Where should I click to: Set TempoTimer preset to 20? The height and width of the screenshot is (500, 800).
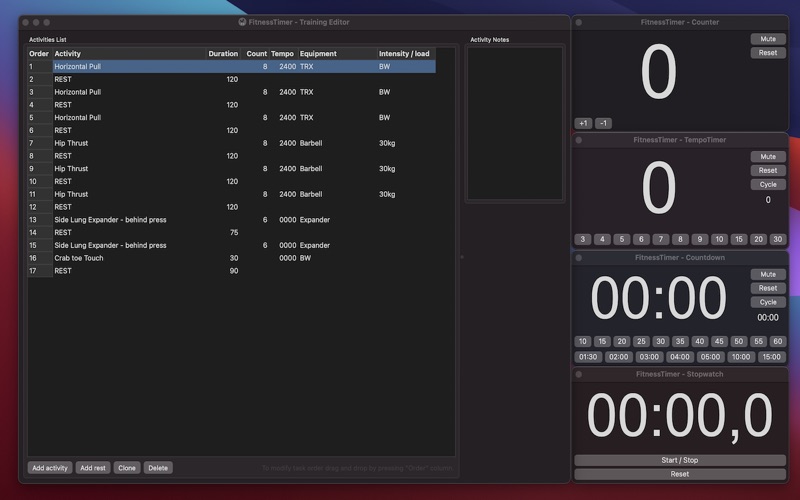click(x=758, y=239)
